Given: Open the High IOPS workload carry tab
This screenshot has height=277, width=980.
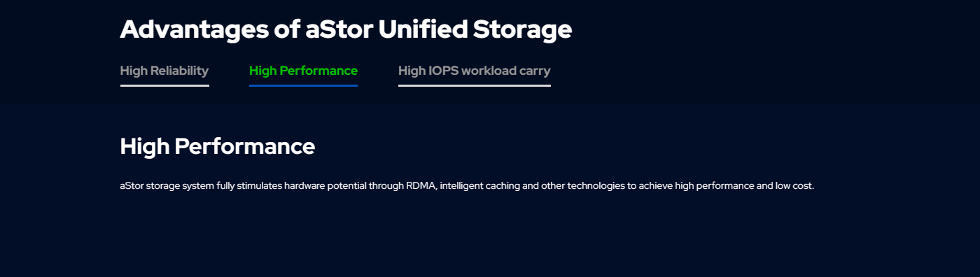Looking at the screenshot, I should tap(474, 71).
